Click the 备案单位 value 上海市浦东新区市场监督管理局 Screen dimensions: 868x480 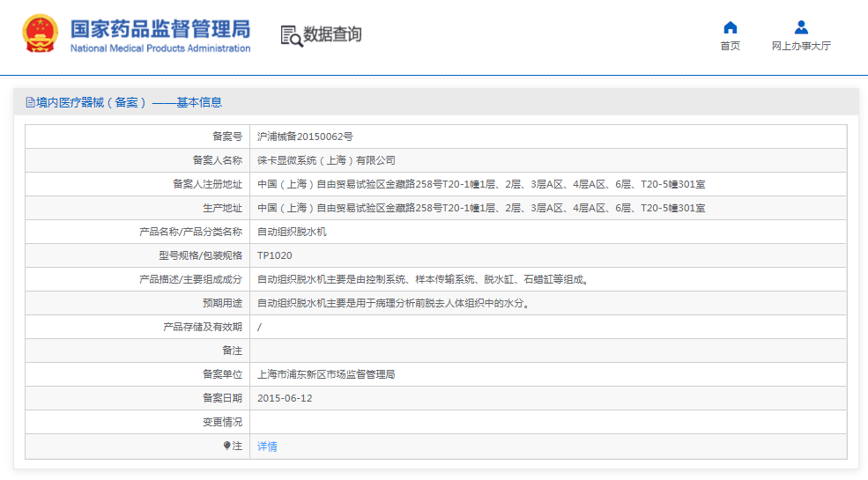(x=326, y=374)
